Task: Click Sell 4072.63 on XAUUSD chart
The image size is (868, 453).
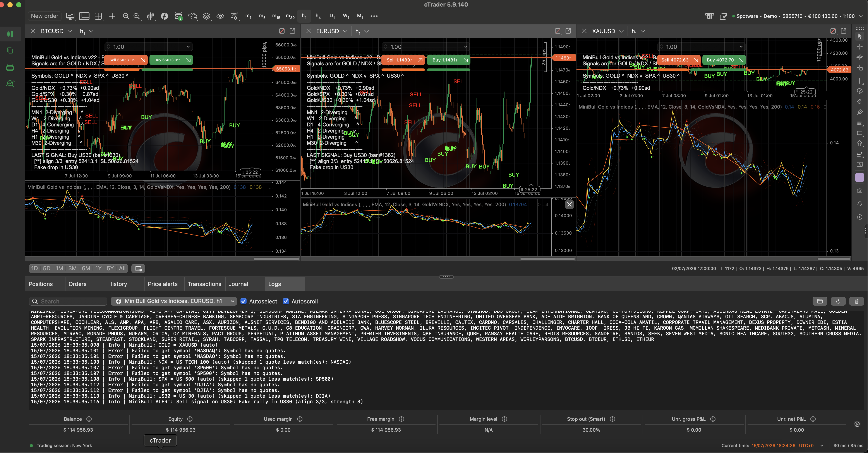Action: click(x=679, y=60)
